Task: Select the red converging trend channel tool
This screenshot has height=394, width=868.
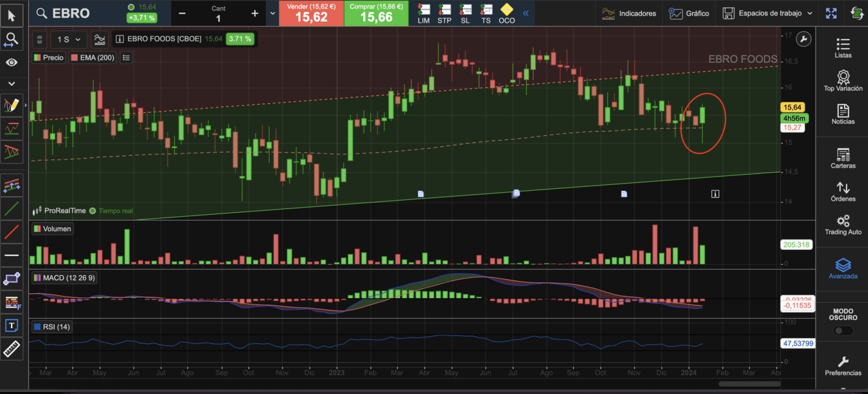Action: coord(12,153)
